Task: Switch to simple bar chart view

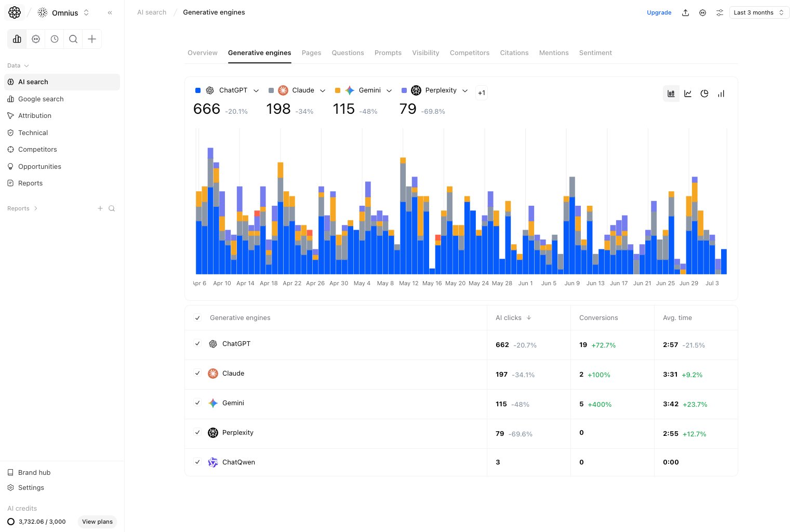Action: [721, 94]
